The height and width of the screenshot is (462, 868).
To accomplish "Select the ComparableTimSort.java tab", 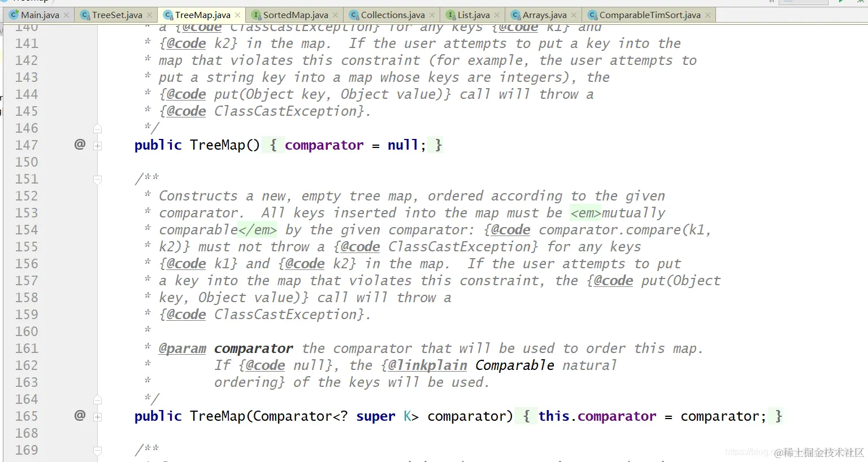I will [649, 15].
